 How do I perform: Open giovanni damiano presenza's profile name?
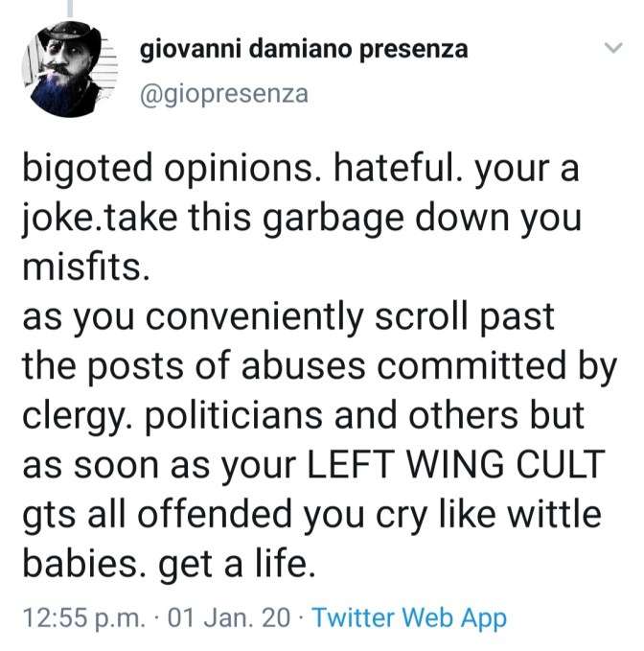305,50
